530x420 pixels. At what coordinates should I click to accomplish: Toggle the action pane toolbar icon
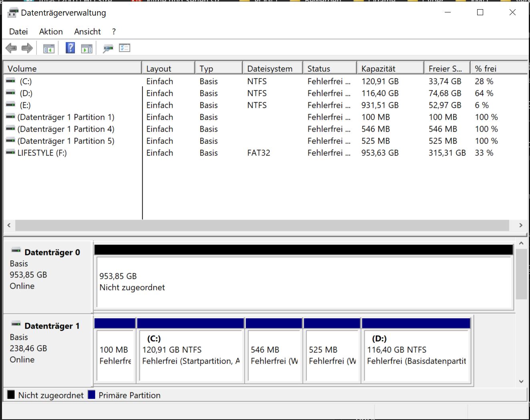click(87, 49)
